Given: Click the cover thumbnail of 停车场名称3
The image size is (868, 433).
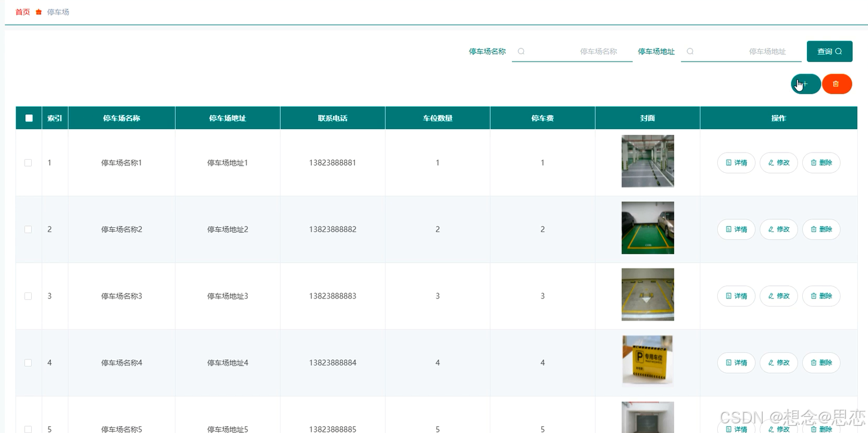Looking at the screenshot, I should coord(648,294).
